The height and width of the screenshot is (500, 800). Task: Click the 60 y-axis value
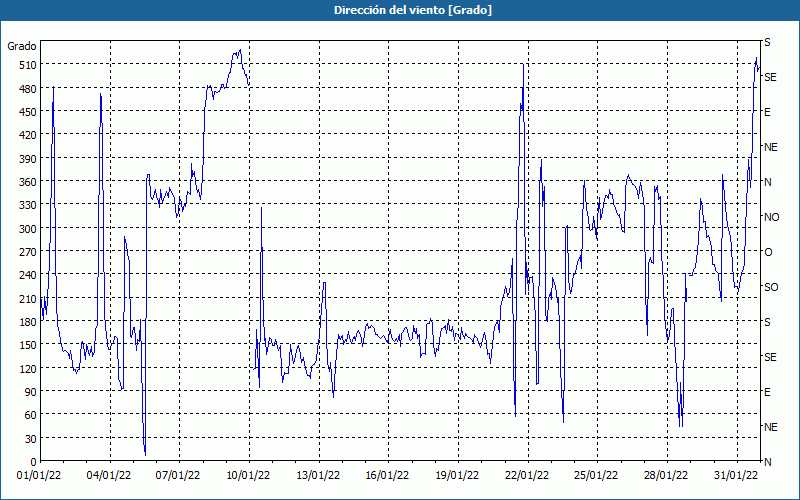coord(31,415)
